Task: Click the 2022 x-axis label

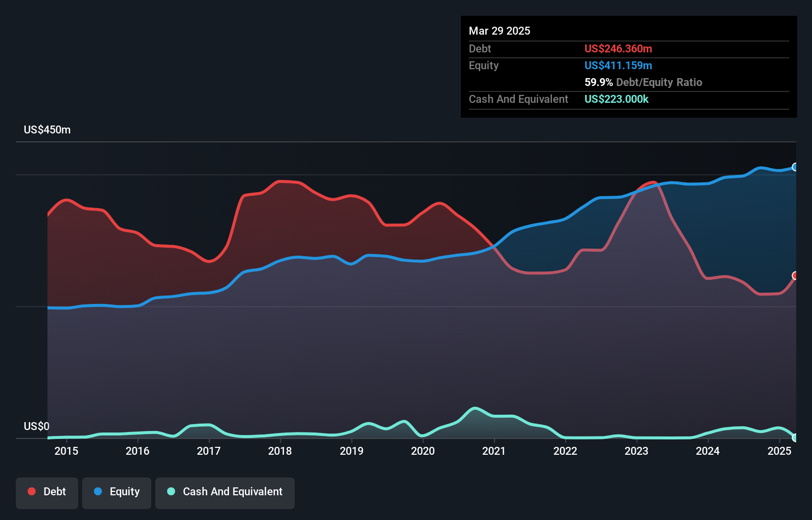Action: (565, 451)
